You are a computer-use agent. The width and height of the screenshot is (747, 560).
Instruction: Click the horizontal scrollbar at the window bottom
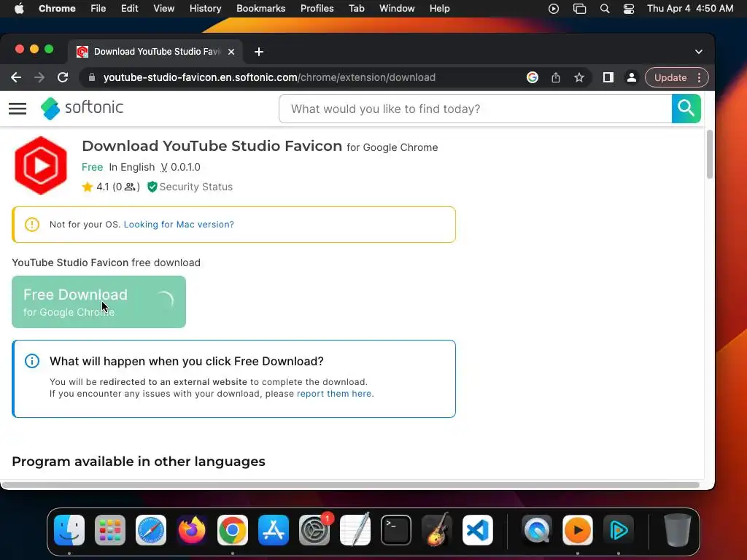coord(351,485)
